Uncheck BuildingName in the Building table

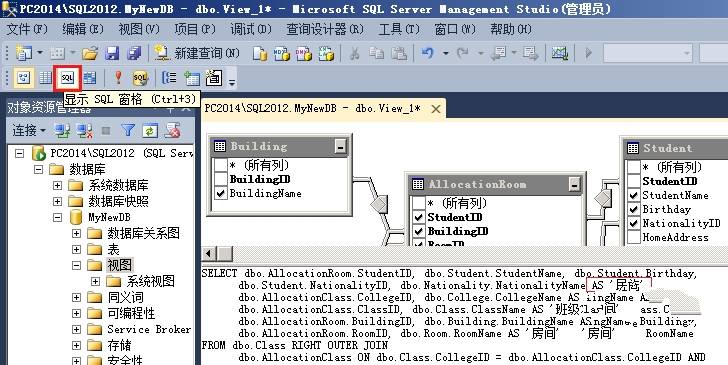click(221, 193)
